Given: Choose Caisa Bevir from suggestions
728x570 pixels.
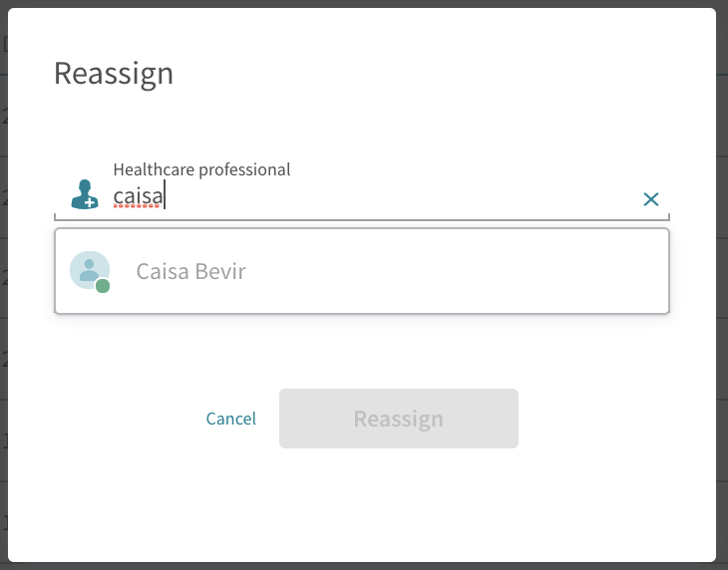Looking at the screenshot, I should point(362,271).
